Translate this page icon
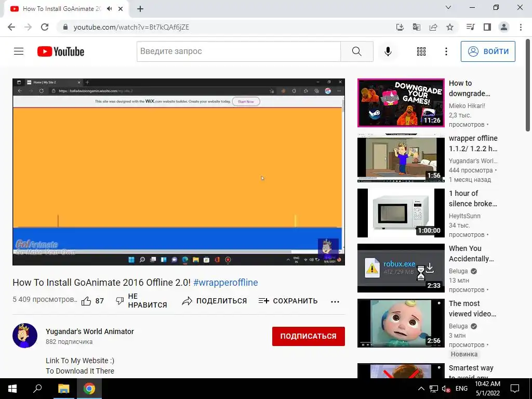Image resolution: width=532 pixels, height=399 pixels. [417, 27]
